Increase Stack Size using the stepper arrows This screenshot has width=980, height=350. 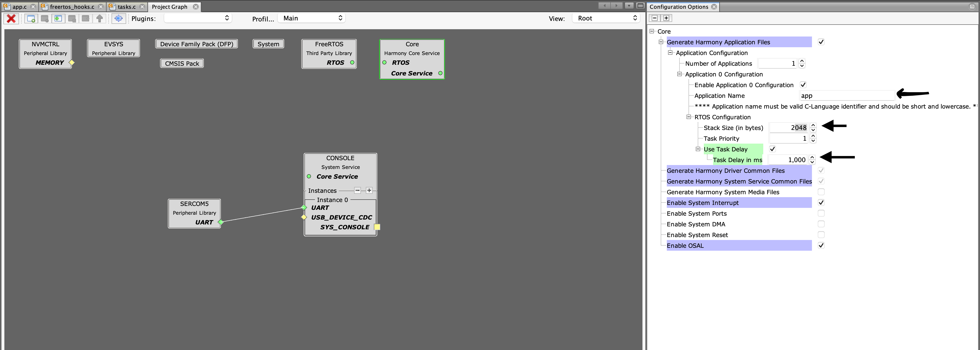tap(813, 125)
